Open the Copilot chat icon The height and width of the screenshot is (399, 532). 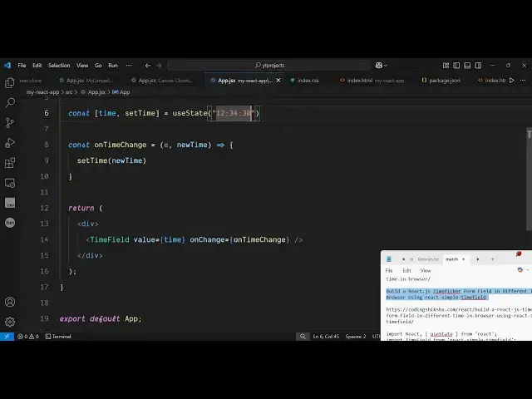click(x=379, y=66)
